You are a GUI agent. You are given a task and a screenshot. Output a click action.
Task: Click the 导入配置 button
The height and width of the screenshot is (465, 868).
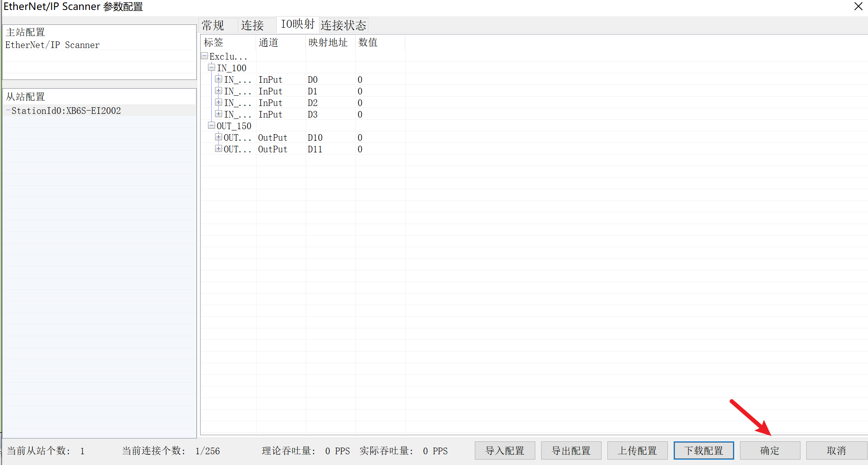point(505,451)
